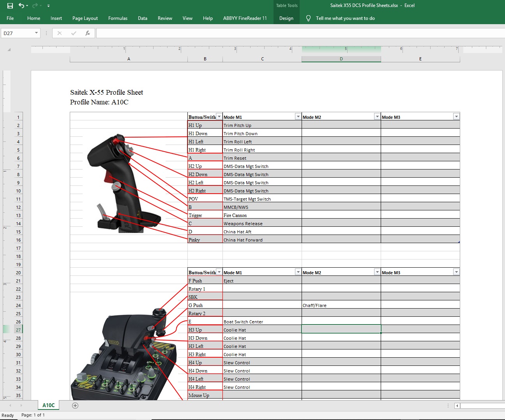Open Customize Quick Access Toolbar arrow
Screen dimensions: 505x420
[48, 6]
